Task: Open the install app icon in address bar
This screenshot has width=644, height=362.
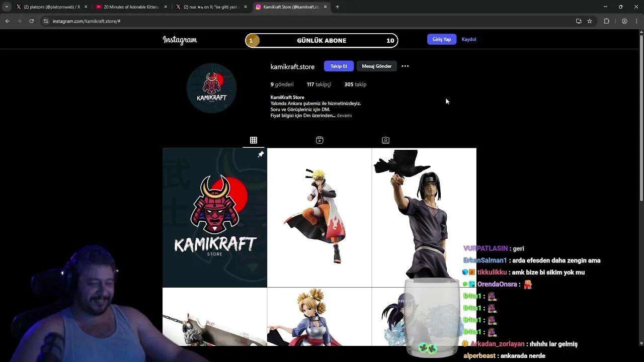Action: click(x=579, y=21)
